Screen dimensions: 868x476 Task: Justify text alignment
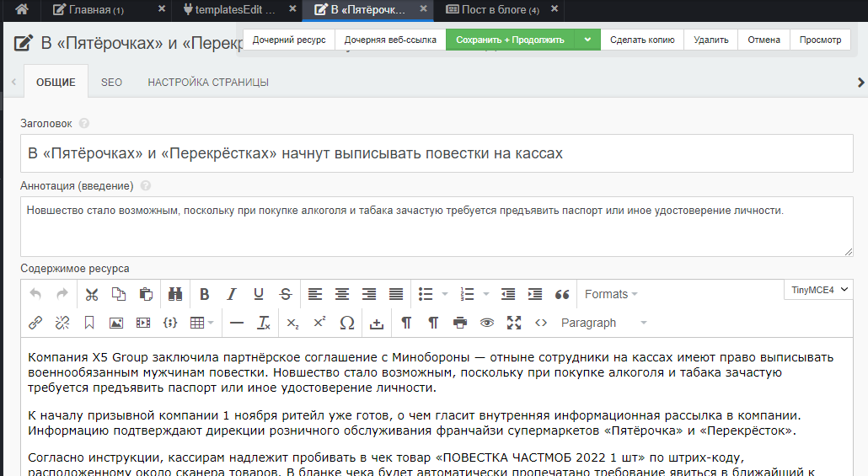click(x=396, y=294)
